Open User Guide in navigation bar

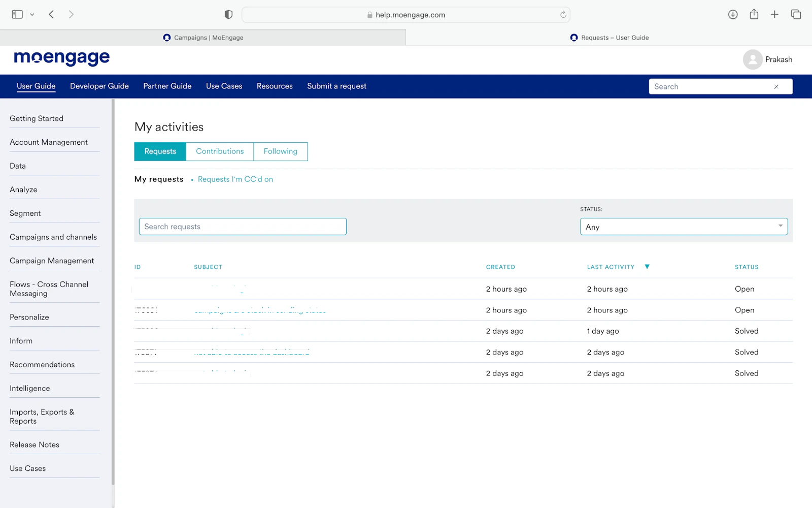(x=36, y=86)
